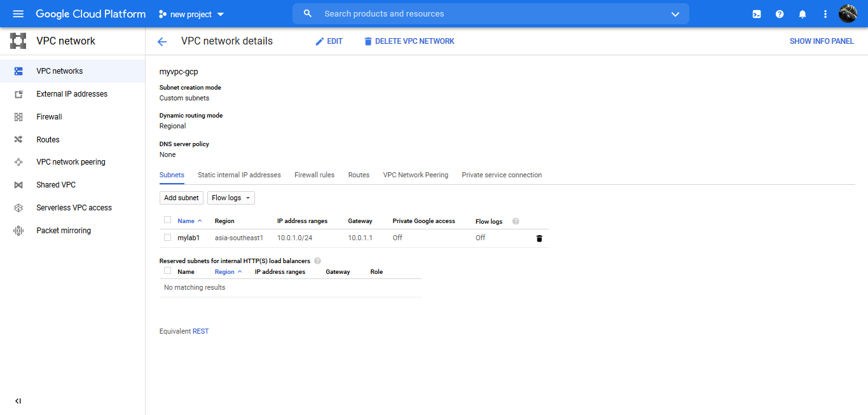Click the asia-southeast1 region cell

[239, 238]
